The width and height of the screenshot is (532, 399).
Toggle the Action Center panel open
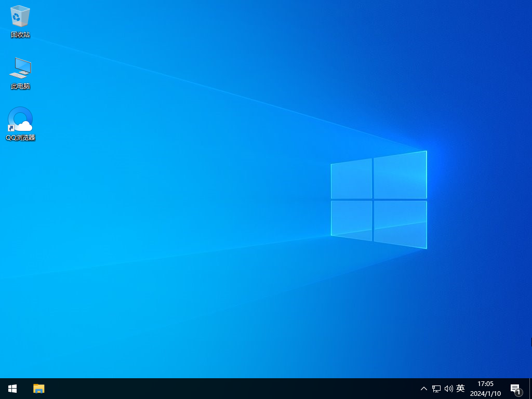pos(515,389)
